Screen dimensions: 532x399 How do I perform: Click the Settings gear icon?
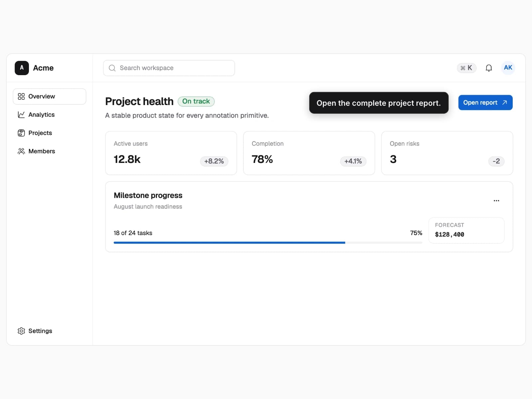[21, 331]
